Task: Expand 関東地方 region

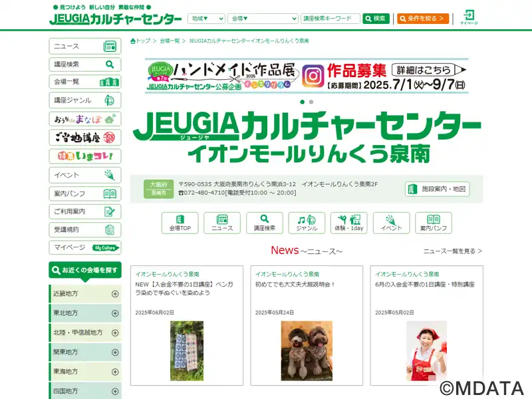Action: (x=86, y=352)
